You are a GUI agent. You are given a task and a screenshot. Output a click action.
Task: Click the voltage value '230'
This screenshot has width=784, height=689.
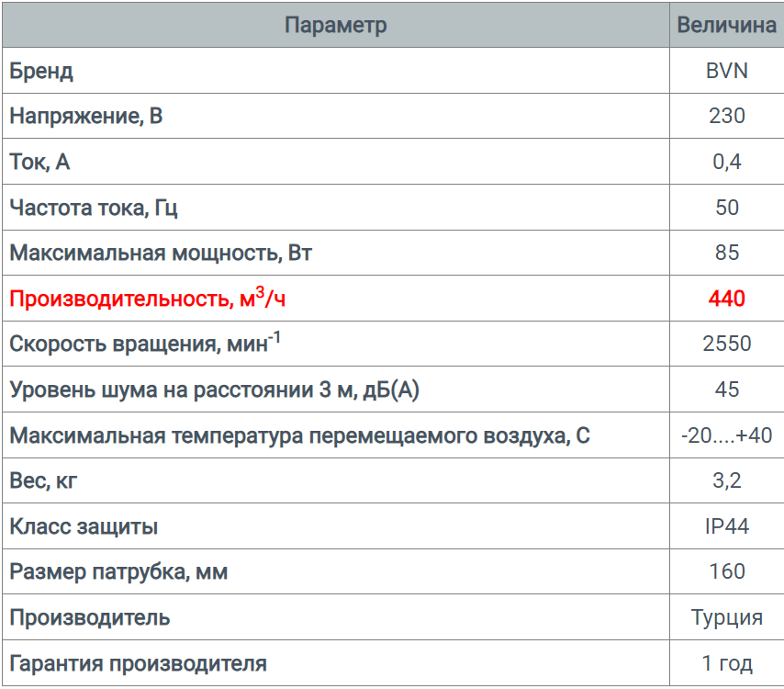pyautogui.click(x=726, y=116)
